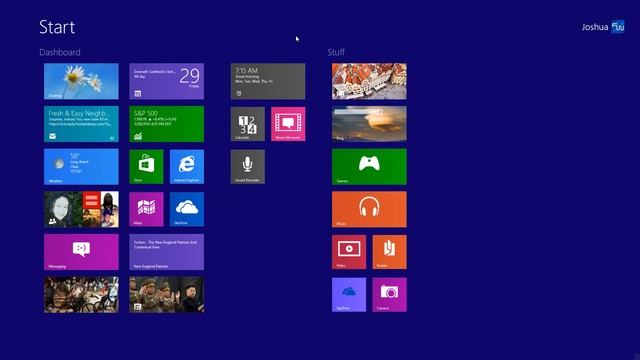Open the orange Music headphones tile
This screenshot has height=360, width=640.
pos(369,209)
